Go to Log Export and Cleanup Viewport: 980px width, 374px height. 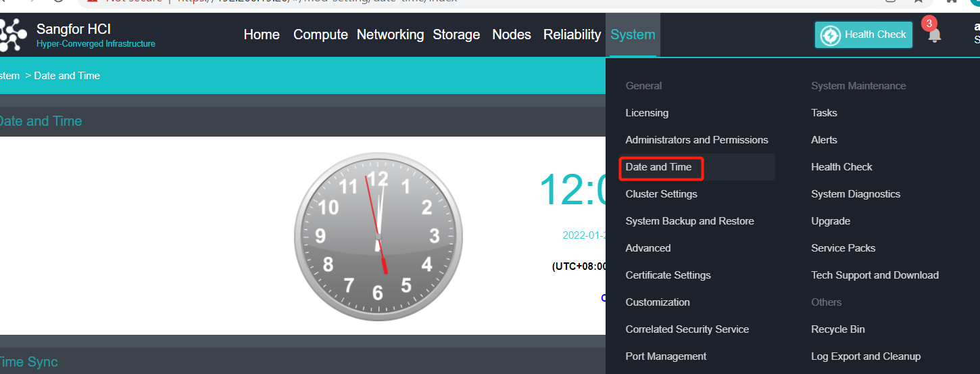866,356
